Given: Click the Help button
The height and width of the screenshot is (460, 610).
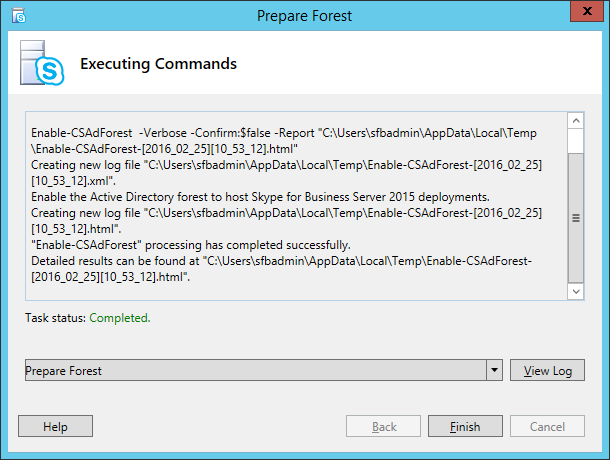Looking at the screenshot, I should click(55, 426).
